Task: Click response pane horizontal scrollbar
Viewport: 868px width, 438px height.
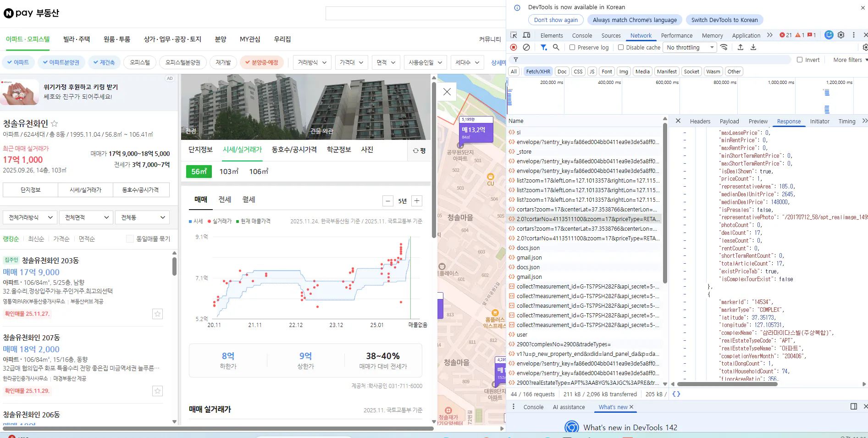Action: point(727,384)
